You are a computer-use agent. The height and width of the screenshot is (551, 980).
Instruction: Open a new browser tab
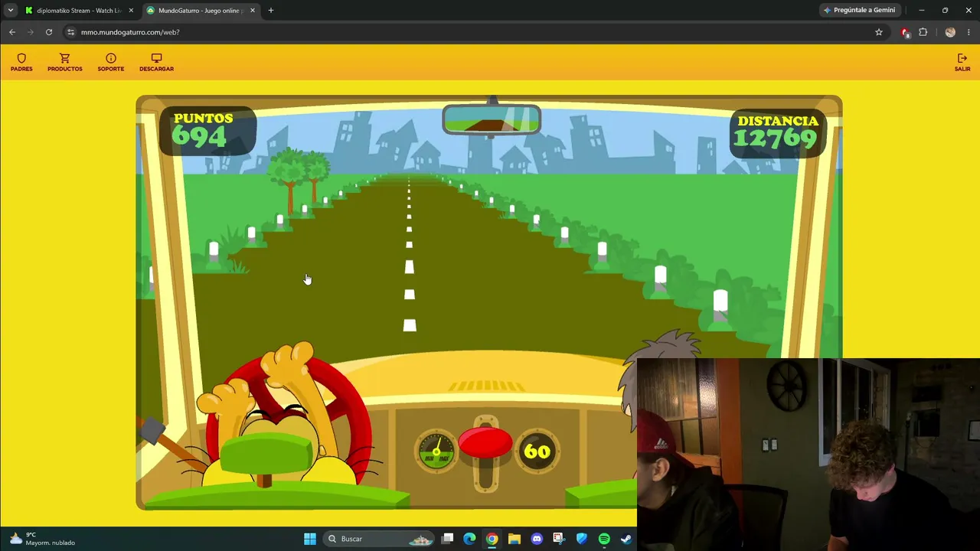(270, 10)
